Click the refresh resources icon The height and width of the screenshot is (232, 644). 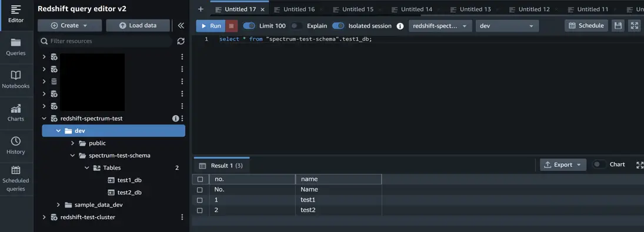pos(181,41)
